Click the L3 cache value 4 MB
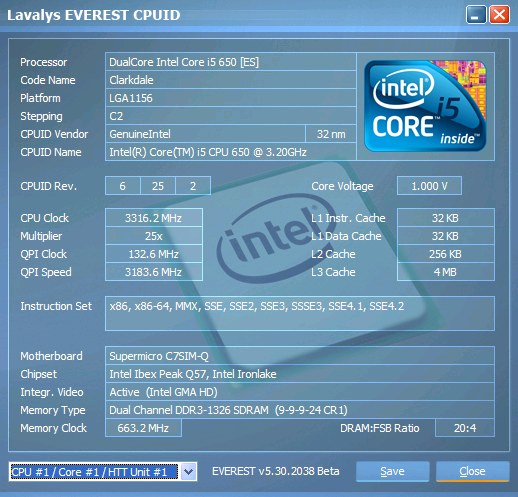The width and height of the screenshot is (518, 497). click(x=446, y=272)
